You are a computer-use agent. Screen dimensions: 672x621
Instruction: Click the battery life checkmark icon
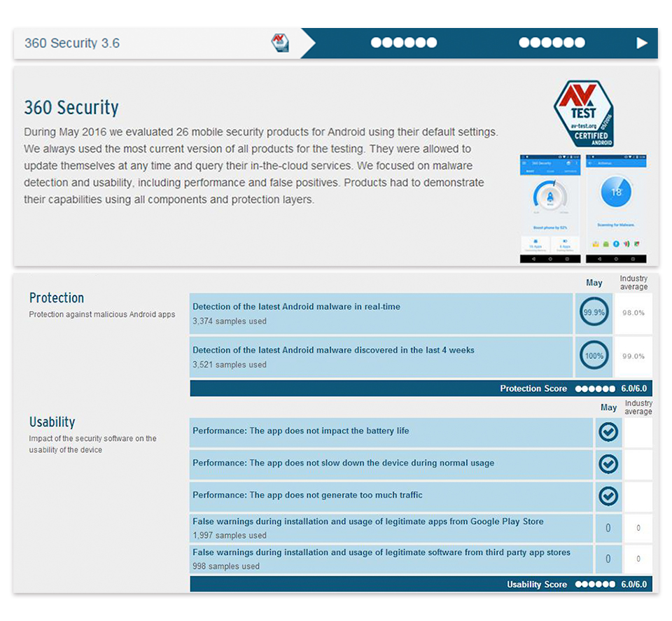point(608,431)
